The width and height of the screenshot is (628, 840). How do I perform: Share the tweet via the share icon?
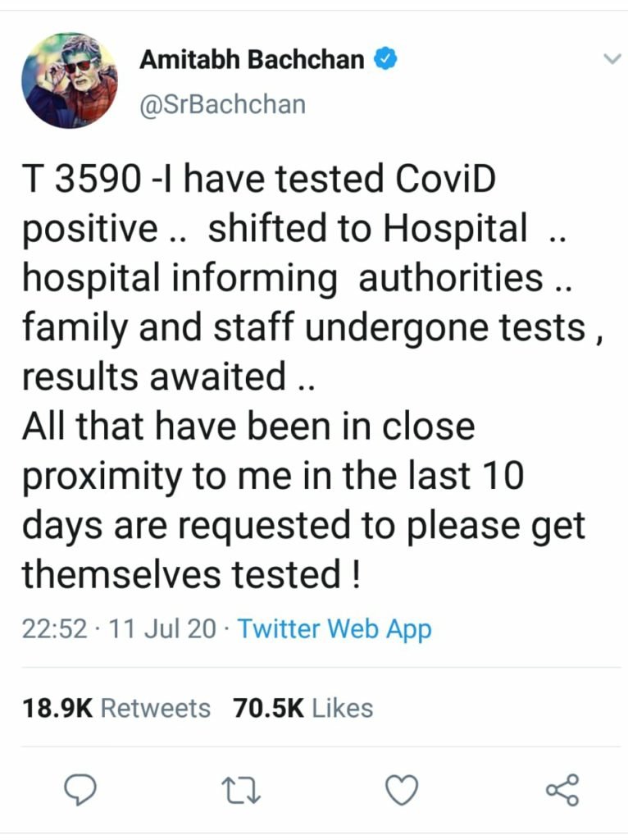[562, 791]
